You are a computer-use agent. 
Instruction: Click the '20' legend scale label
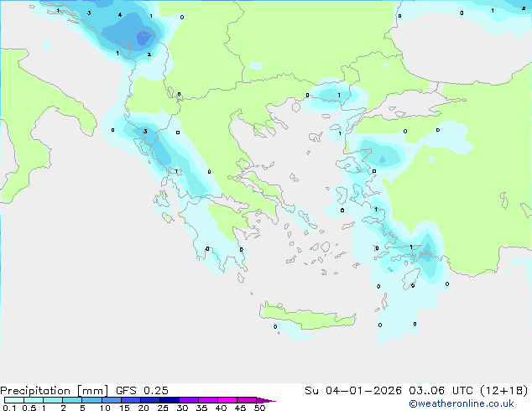(143, 408)
